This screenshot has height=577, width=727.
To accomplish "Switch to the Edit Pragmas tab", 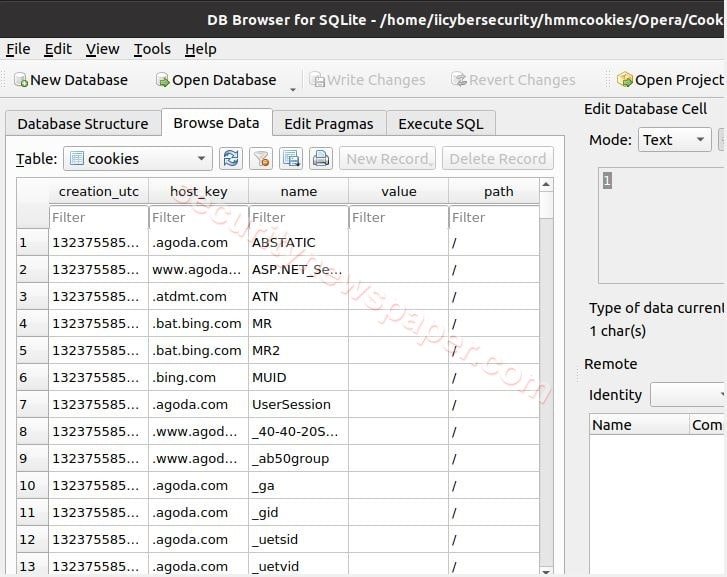I will (329, 124).
